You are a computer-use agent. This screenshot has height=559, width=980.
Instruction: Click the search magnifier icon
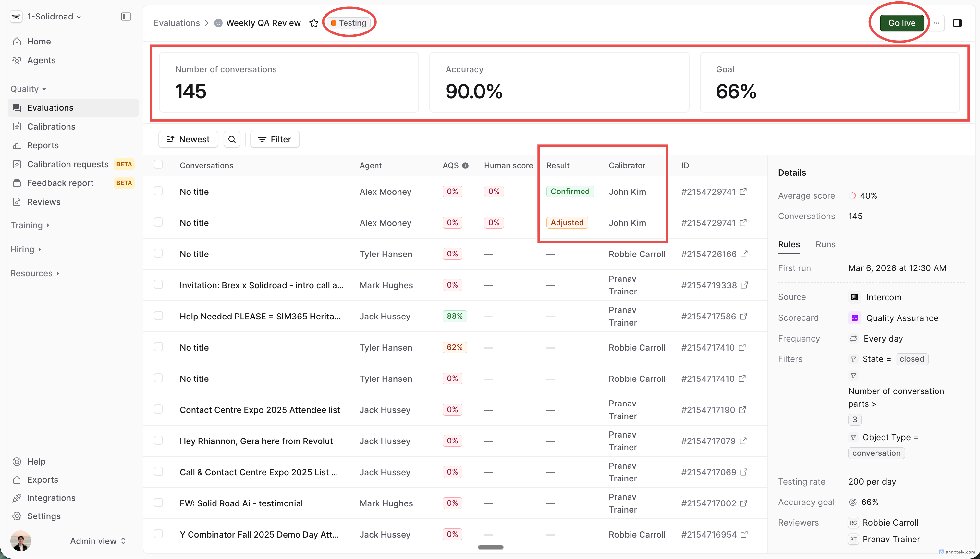point(232,139)
